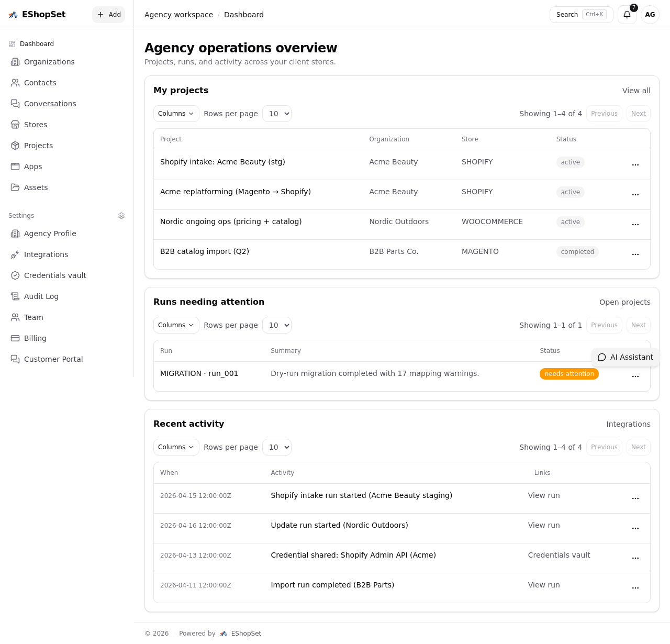Click the completed status badge
Image resolution: width=670 pixels, height=644 pixels.
point(577,252)
